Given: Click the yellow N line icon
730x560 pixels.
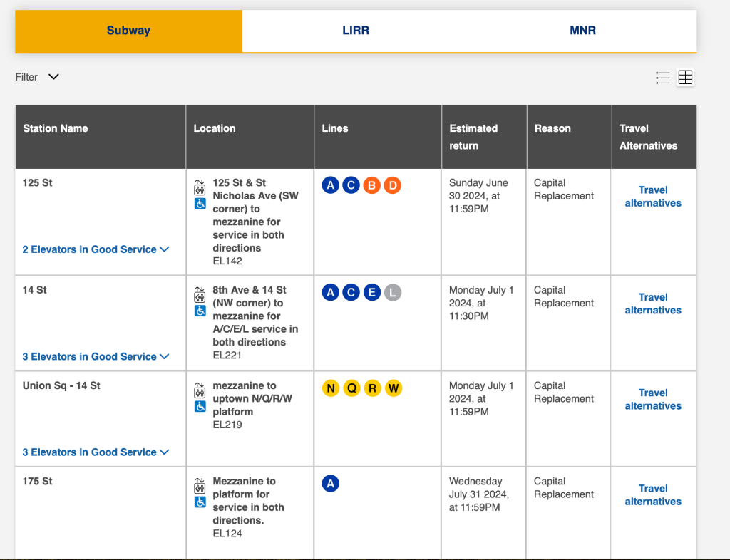Looking at the screenshot, I should 330,388.
